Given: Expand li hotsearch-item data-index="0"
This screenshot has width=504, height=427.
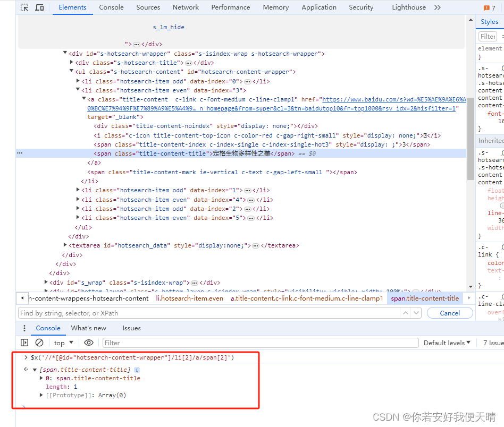Looking at the screenshot, I should click(x=78, y=81).
